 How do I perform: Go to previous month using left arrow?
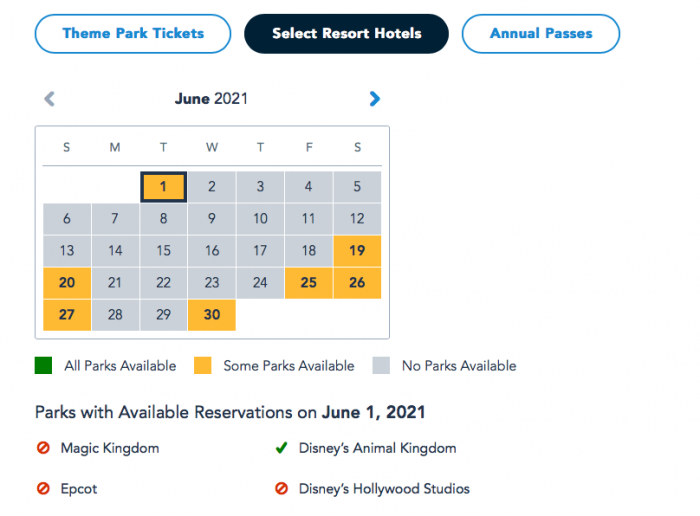coord(49,98)
